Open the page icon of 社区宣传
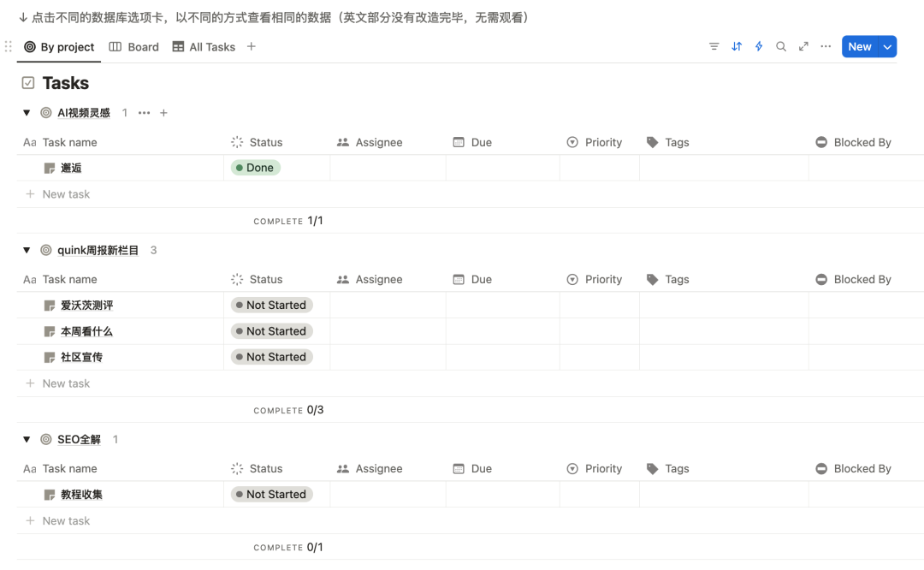Viewport: 924px width, 570px height. point(50,357)
